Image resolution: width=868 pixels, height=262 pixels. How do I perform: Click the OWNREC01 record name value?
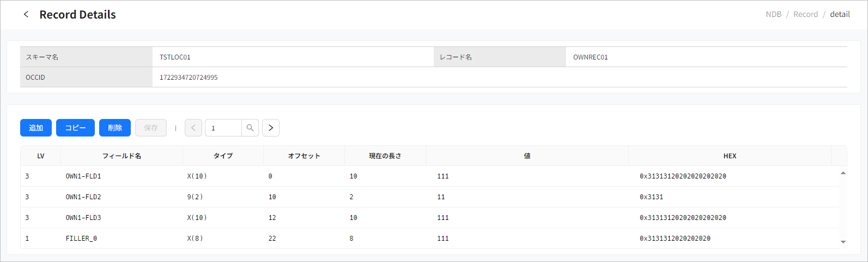click(590, 57)
